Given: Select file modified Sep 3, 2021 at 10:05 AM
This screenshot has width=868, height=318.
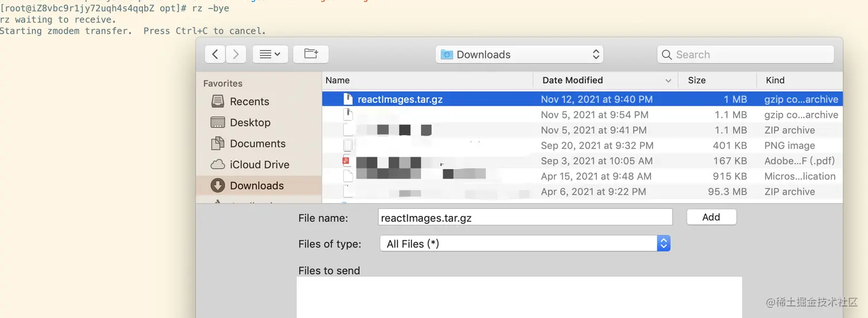Looking at the screenshot, I should (582, 161).
